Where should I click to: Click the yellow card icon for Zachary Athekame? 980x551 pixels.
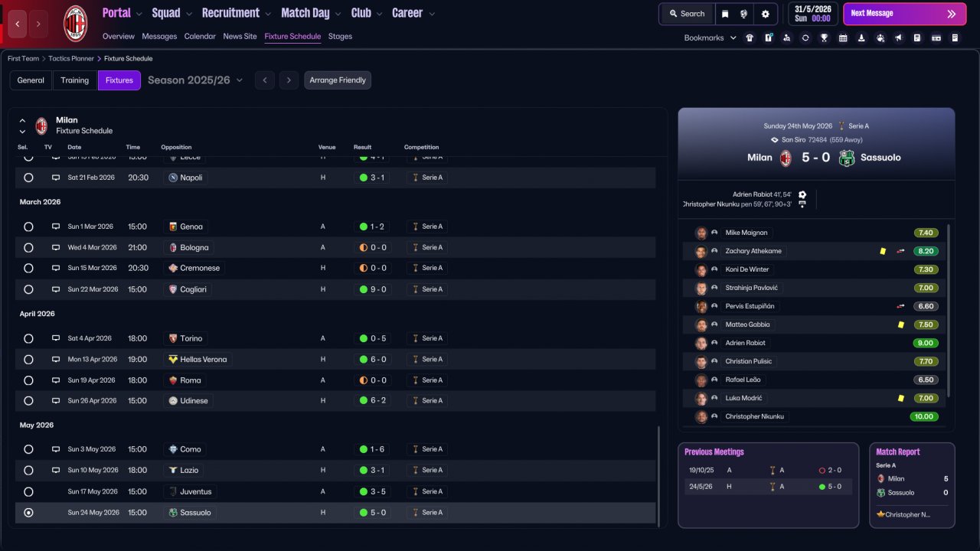[x=883, y=251]
